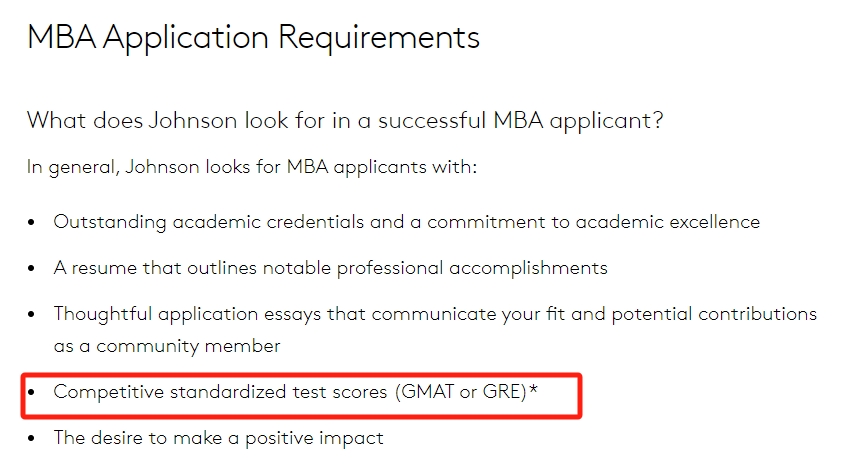Click the bullet dot before "The desire"
The width and height of the screenshot is (852, 471).
point(32,438)
